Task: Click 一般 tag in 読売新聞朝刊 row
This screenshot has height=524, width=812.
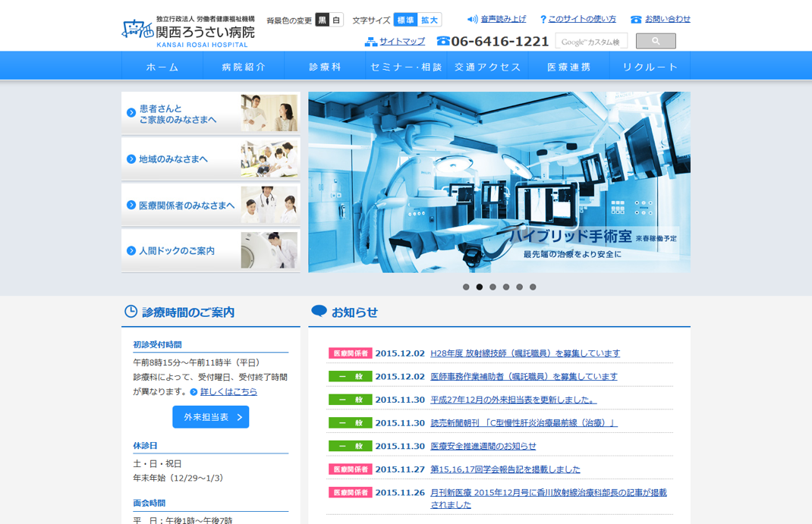Action: click(x=351, y=423)
